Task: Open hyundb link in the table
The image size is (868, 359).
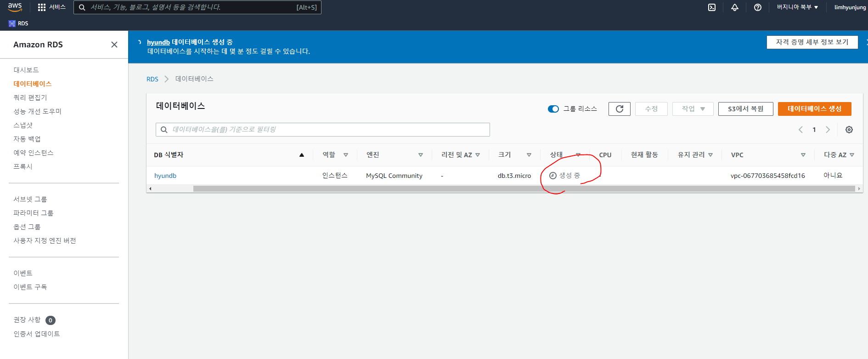Action: tap(165, 176)
